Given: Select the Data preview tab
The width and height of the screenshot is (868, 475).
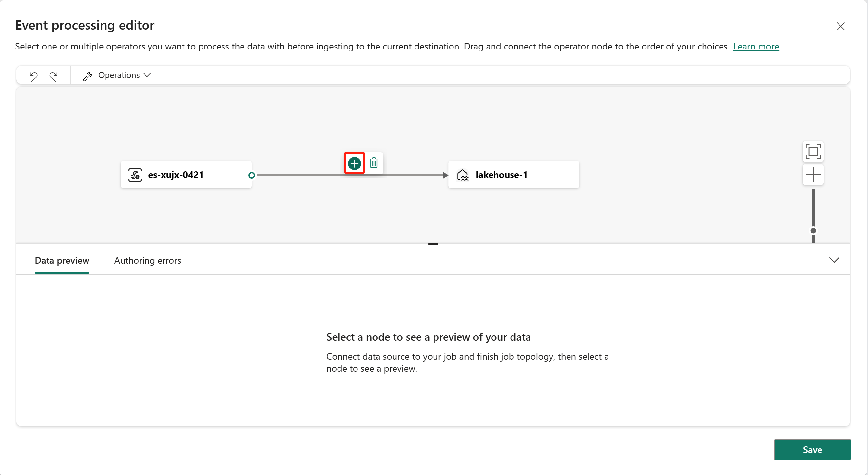Looking at the screenshot, I should pos(62,260).
